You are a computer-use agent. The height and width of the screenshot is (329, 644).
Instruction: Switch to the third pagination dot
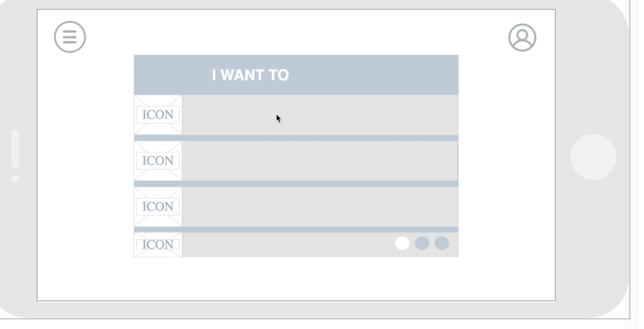pyautogui.click(x=442, y=243)
